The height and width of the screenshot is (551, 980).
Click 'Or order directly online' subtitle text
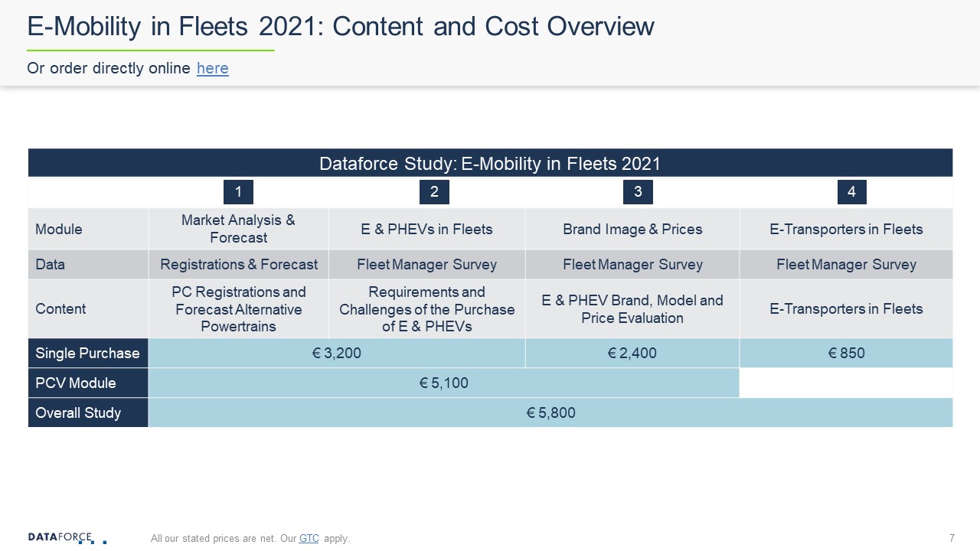(x=109, y=68)
